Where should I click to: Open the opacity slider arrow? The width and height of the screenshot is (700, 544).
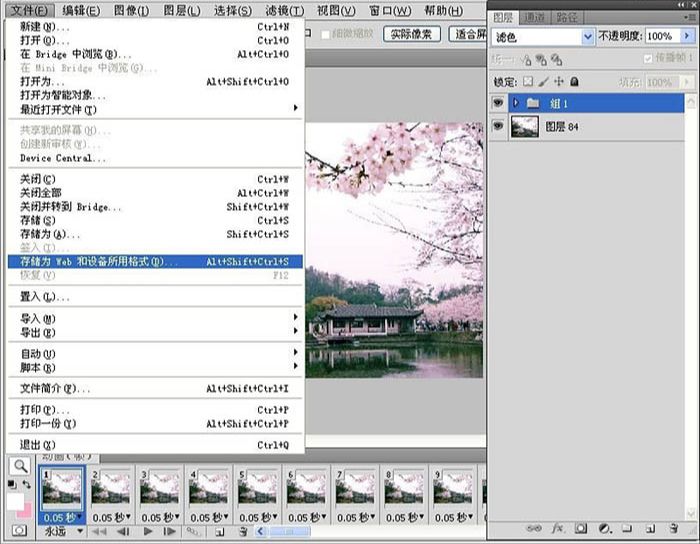tap(688, 36)
